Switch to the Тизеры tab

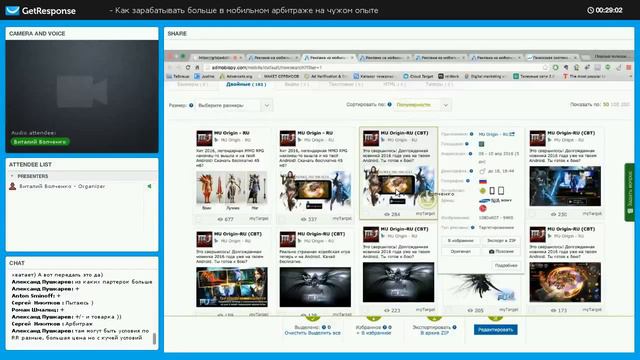tap(440, 84)
